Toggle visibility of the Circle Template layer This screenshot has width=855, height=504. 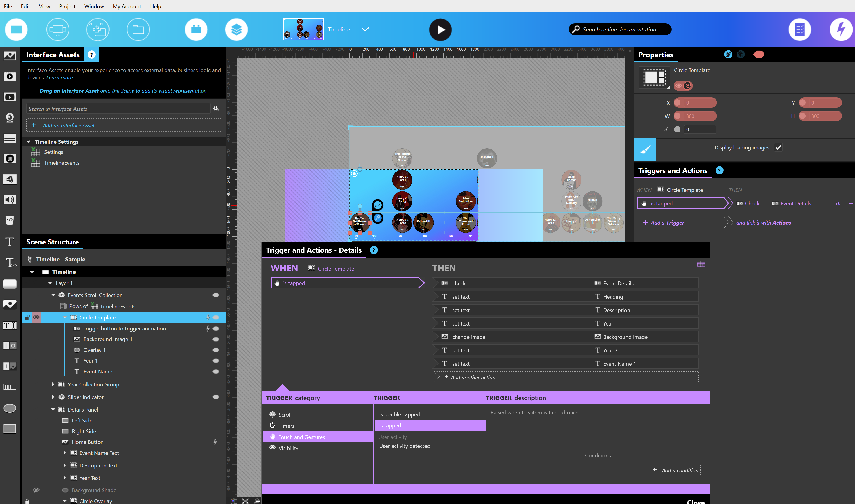36,317
